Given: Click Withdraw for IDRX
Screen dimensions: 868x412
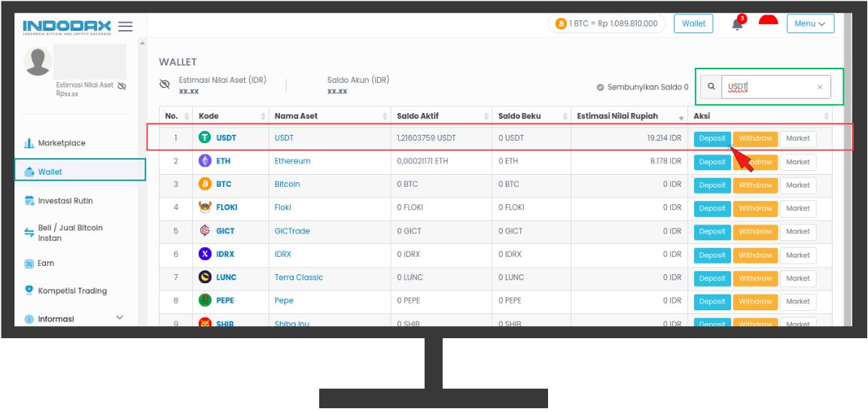Looking at the screenshot, I should pyautogui.click(x=756, y=255).
